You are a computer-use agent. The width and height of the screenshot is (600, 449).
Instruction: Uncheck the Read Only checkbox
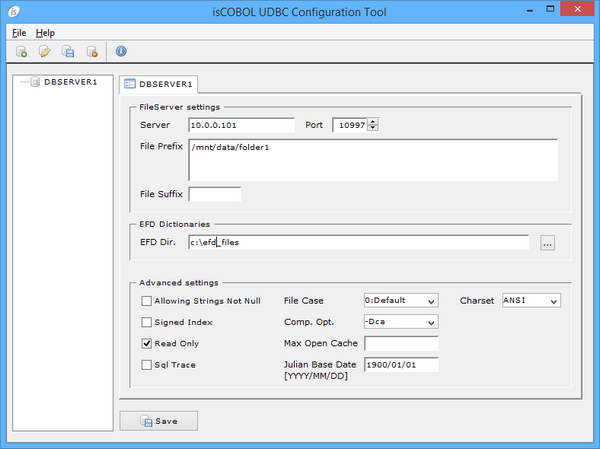[147, 343]
